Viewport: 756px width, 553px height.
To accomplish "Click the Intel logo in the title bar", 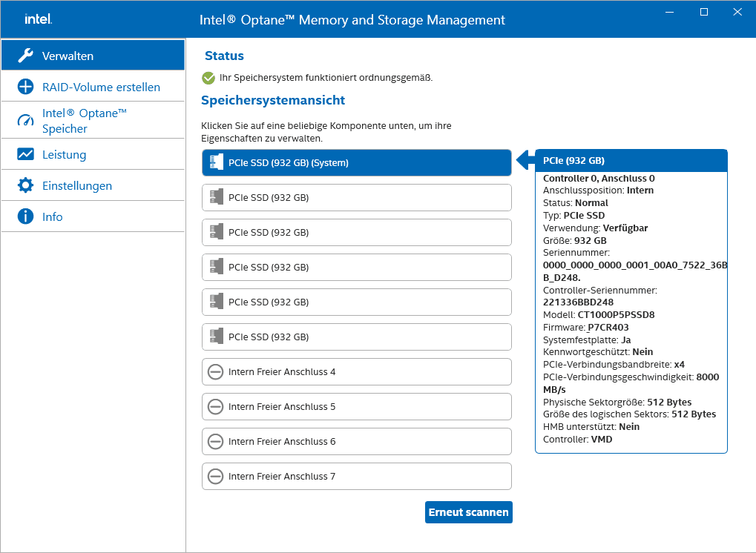I will tap(38, 19).
